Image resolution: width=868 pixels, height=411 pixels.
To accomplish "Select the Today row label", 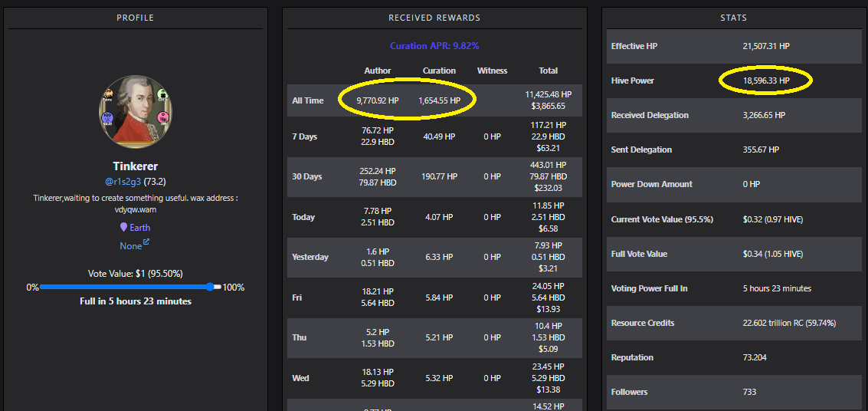I will 303,217.
